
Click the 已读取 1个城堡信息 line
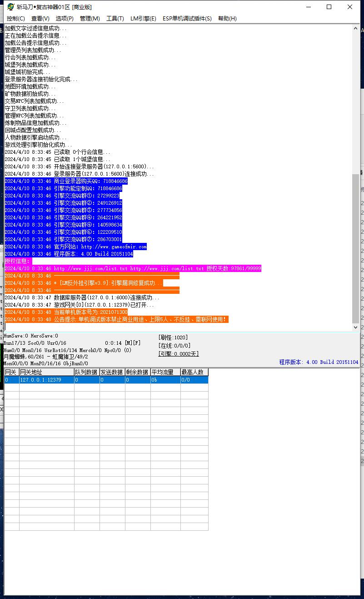click(x=58, y=159)
